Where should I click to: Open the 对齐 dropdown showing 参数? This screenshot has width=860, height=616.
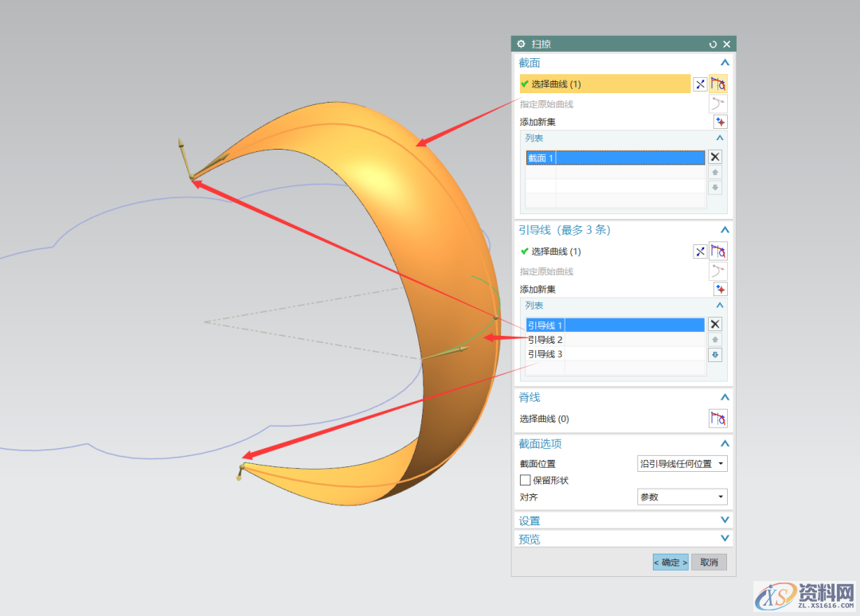click(682, 497)
